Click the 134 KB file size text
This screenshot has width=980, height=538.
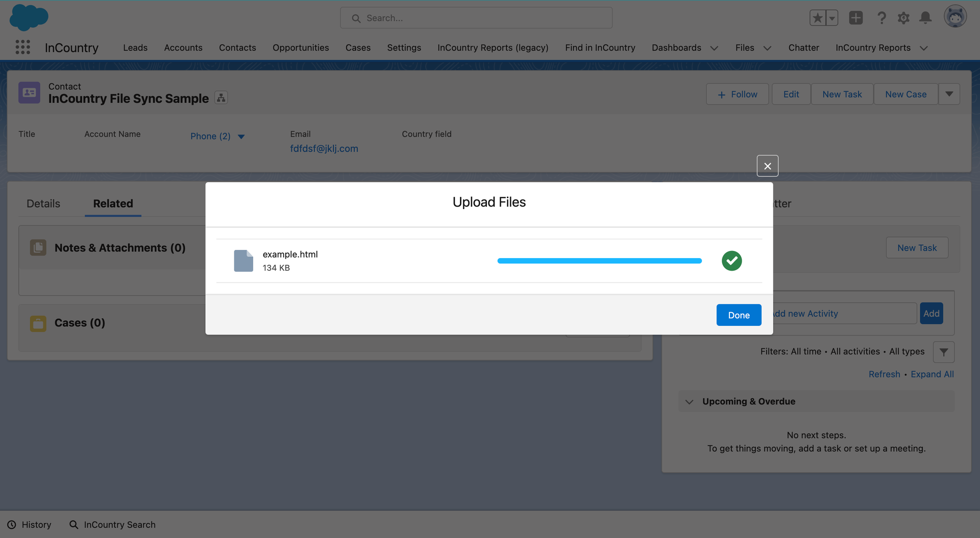point(276,268)
